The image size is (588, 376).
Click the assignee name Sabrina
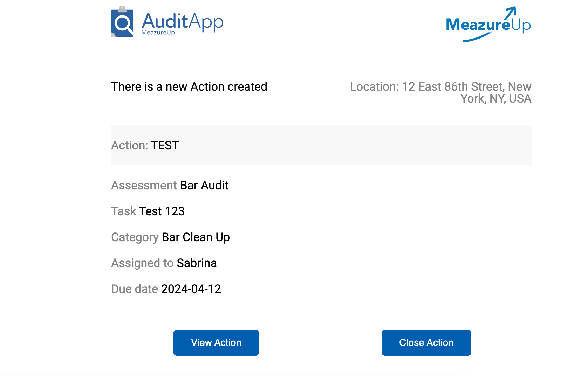click(197, 263)
